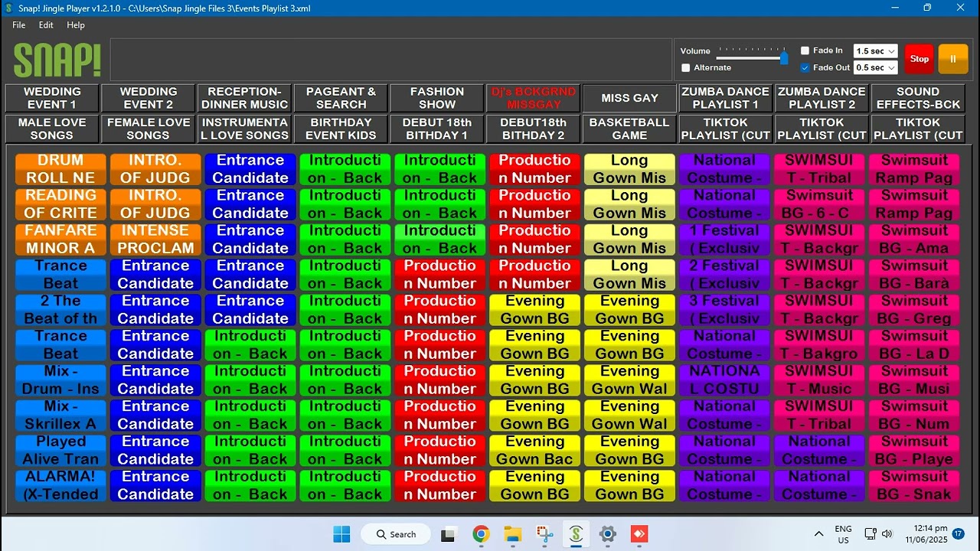Play the 2 The Beat of th jingle

click(x=60, y=310)
